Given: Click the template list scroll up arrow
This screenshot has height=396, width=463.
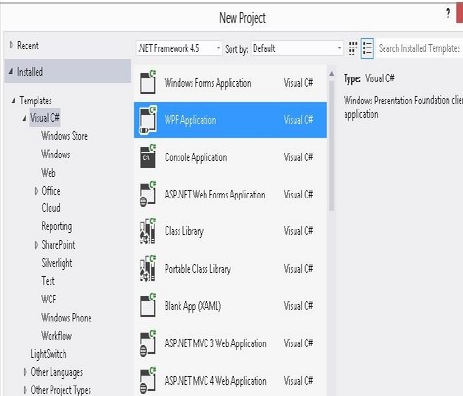Looking at the screenshot, I should point(331,74).
